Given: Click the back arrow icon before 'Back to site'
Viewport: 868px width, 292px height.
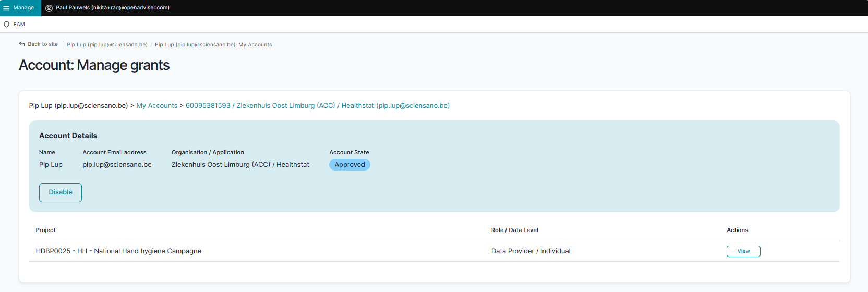Looking at the screenshot, I should point(22,44).
